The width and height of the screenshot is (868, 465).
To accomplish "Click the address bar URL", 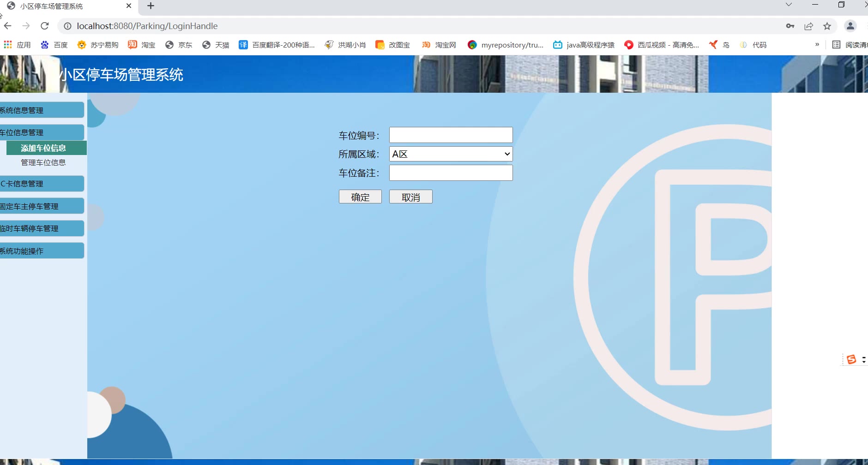I will (x=147, y=26).
